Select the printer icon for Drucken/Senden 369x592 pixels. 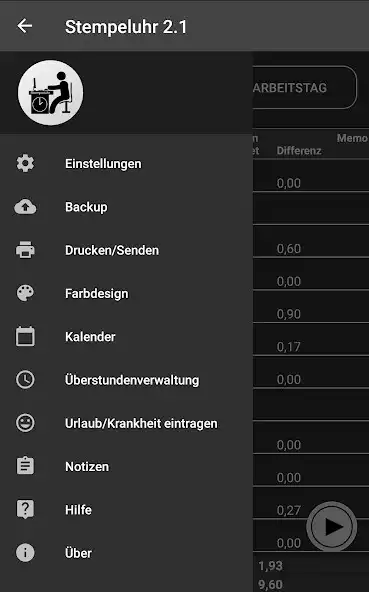[x=25, y=250]
